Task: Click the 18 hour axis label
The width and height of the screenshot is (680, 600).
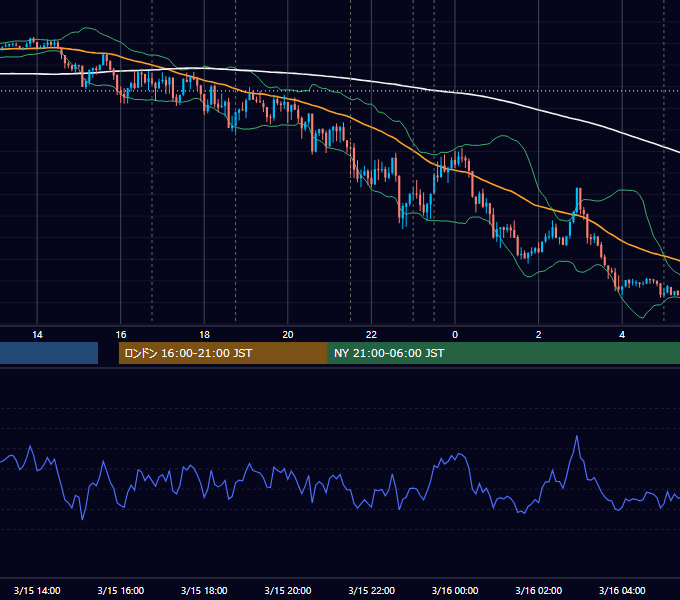Action: 204,335
